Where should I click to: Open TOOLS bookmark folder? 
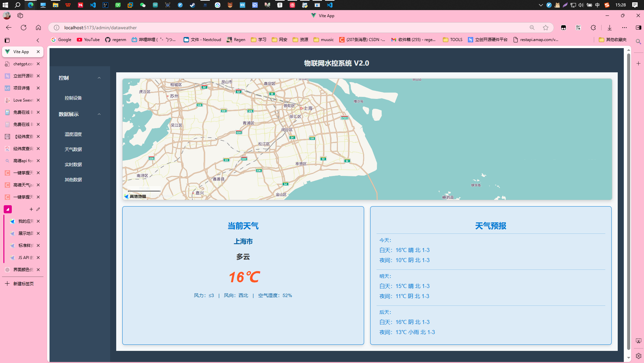(x=453, y=39)
